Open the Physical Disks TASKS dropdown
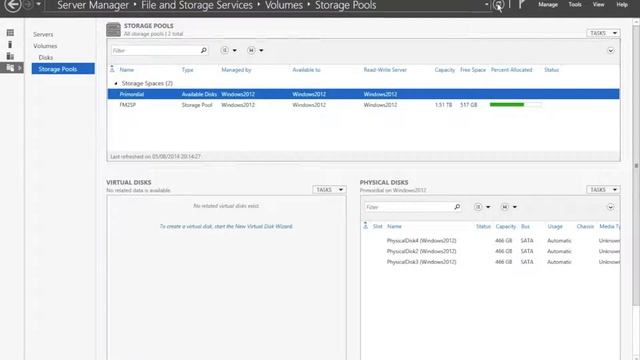Screen dimensions: 640x360 603,190
